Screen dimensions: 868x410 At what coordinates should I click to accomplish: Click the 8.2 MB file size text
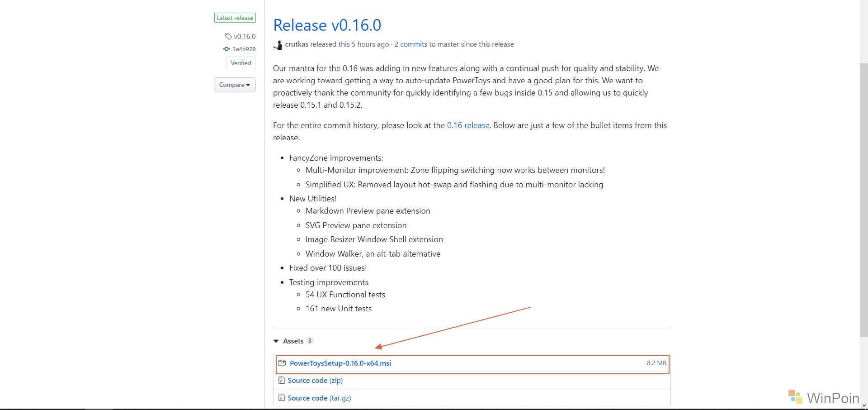(x=656, y=363)
